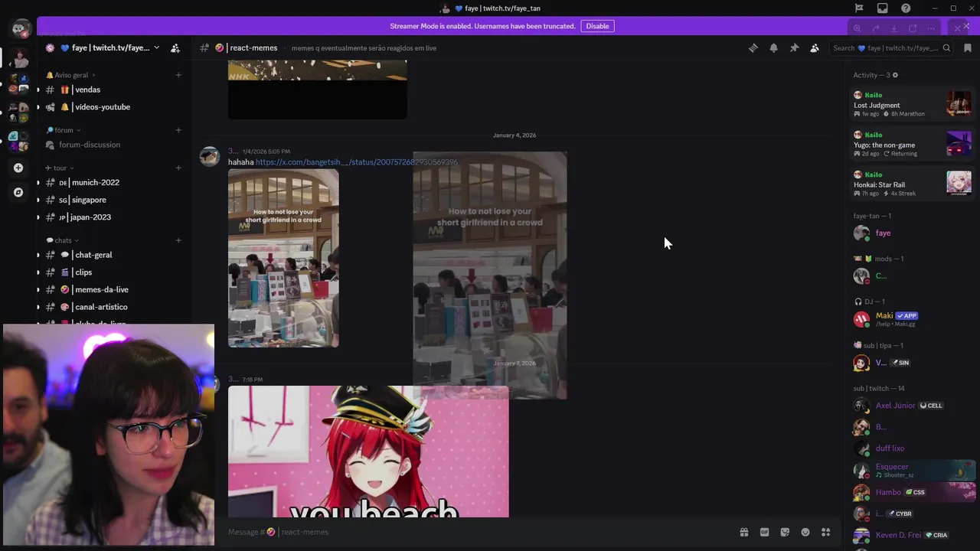Collapse Aviso geral category

(71, 75)
